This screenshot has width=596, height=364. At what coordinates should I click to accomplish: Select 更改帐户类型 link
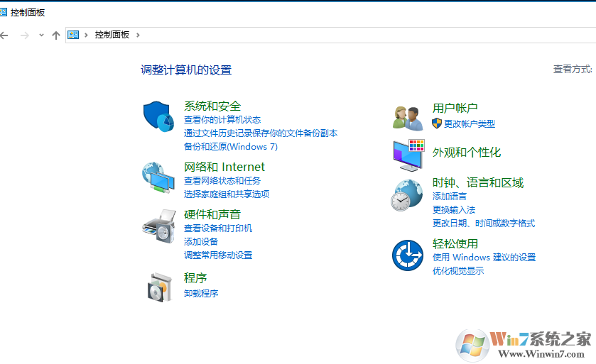pyautogui.click(x=470, y=123)
